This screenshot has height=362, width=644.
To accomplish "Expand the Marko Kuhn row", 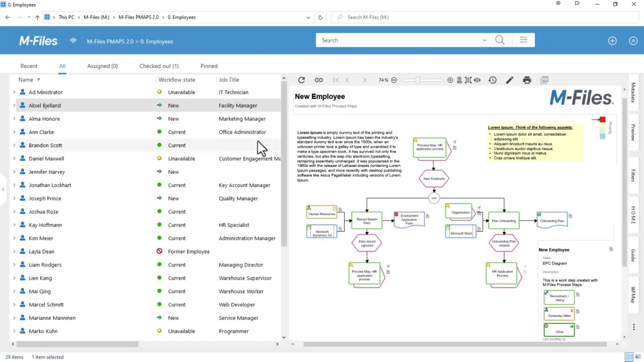I will 14,331.
